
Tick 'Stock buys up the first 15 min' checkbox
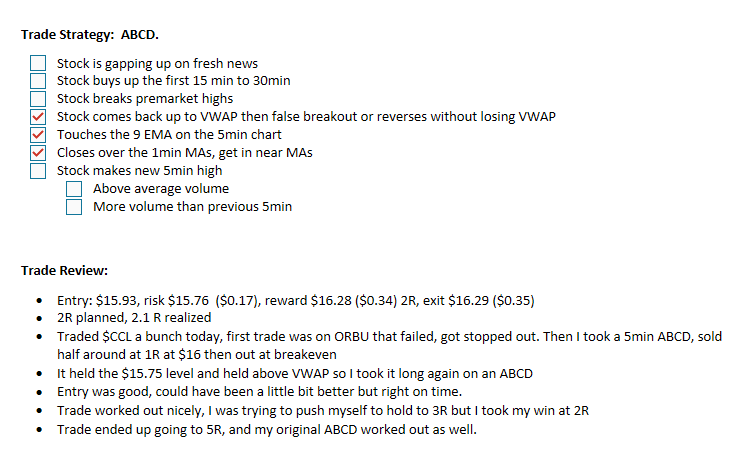39,81
